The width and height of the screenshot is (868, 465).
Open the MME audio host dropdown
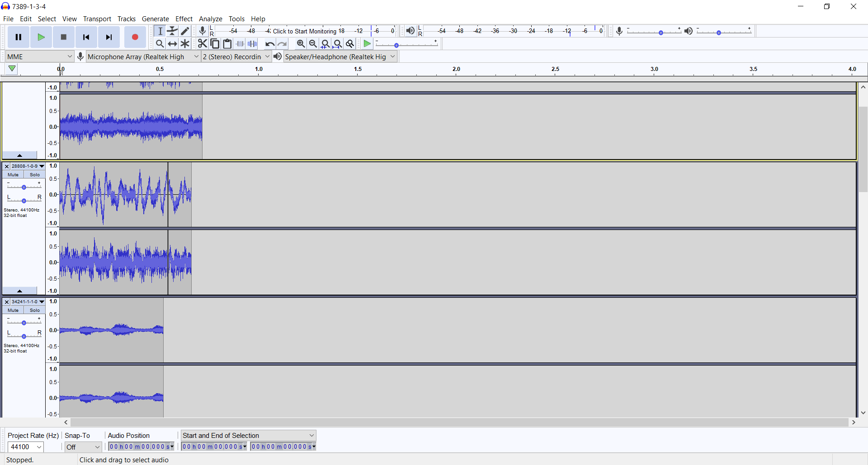coord(40,56)
